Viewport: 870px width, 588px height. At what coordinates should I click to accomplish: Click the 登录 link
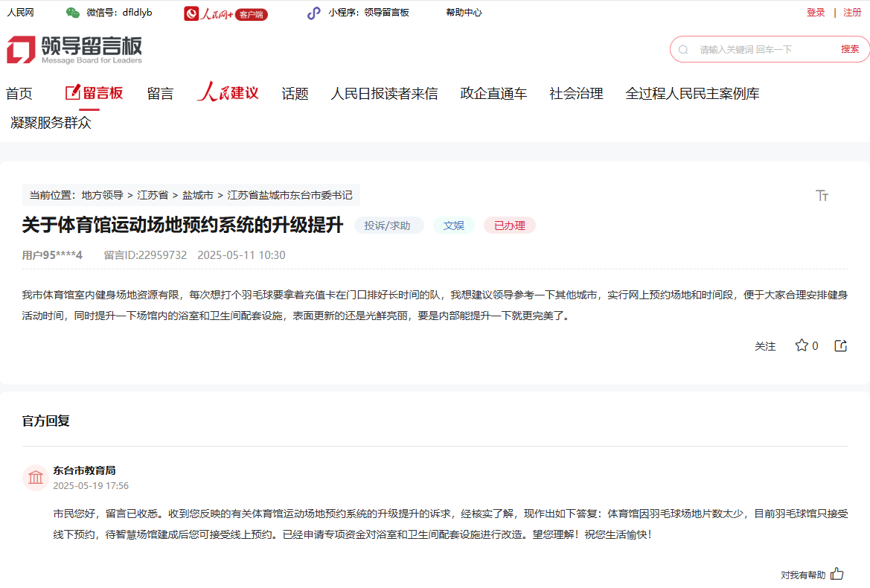point(816,13)
